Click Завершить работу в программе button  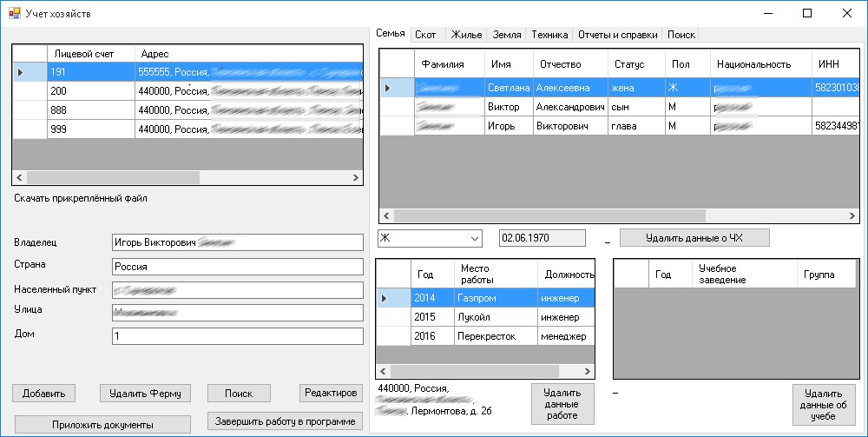coord(285,421)
